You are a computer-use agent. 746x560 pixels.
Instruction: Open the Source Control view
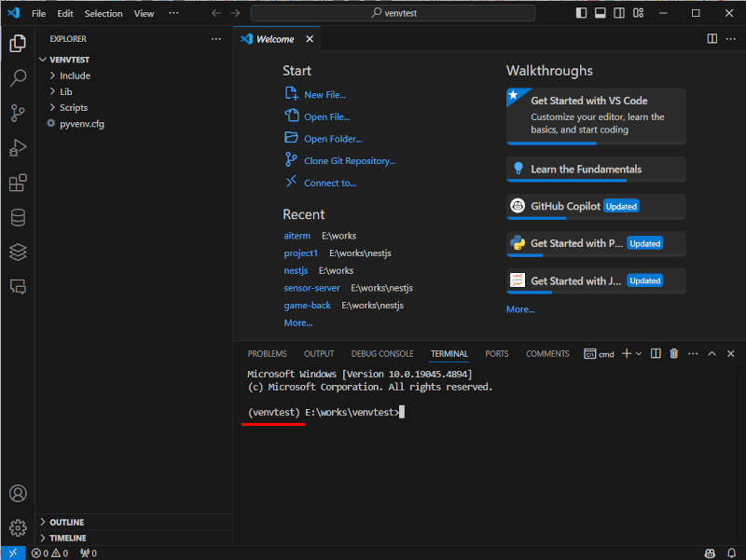[18, 113]
